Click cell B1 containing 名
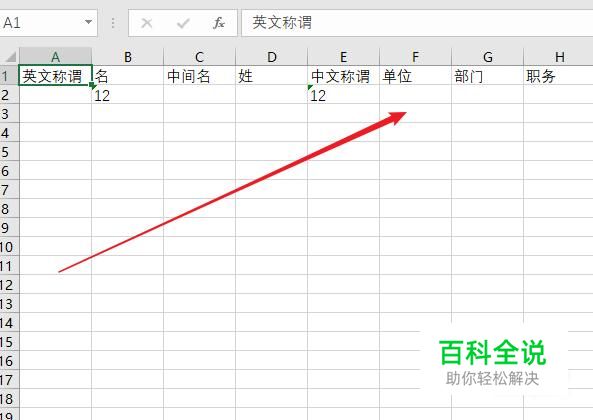 [x=127, y=75]
